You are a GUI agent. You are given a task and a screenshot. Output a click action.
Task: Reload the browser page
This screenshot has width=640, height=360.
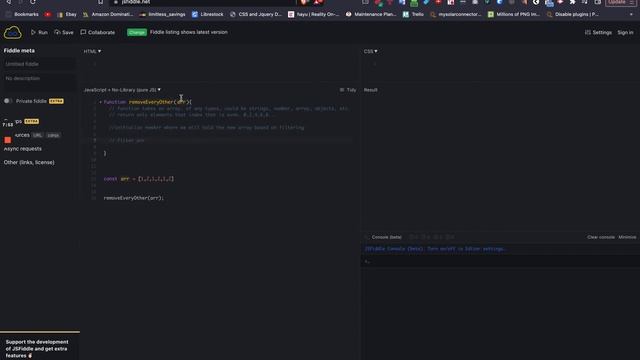(33, 2)
